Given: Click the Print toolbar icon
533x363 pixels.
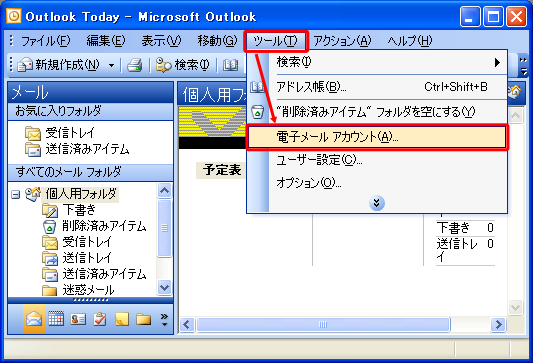Looking at the screenshot, I should [135, 65].
